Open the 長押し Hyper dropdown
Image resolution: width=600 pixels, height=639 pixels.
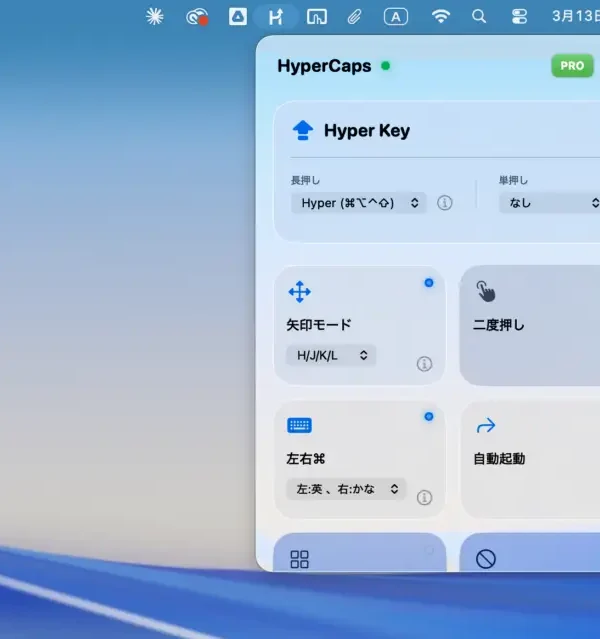click(359, 203)
